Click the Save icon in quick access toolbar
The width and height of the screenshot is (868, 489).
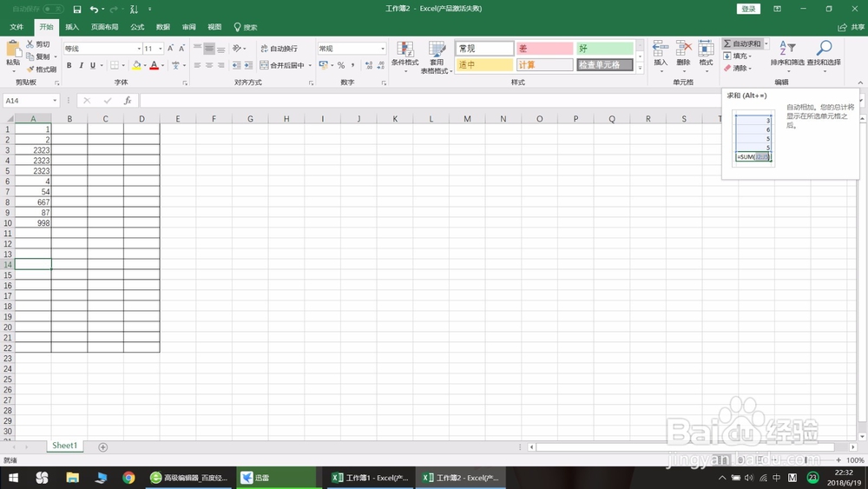pos(77,10)
